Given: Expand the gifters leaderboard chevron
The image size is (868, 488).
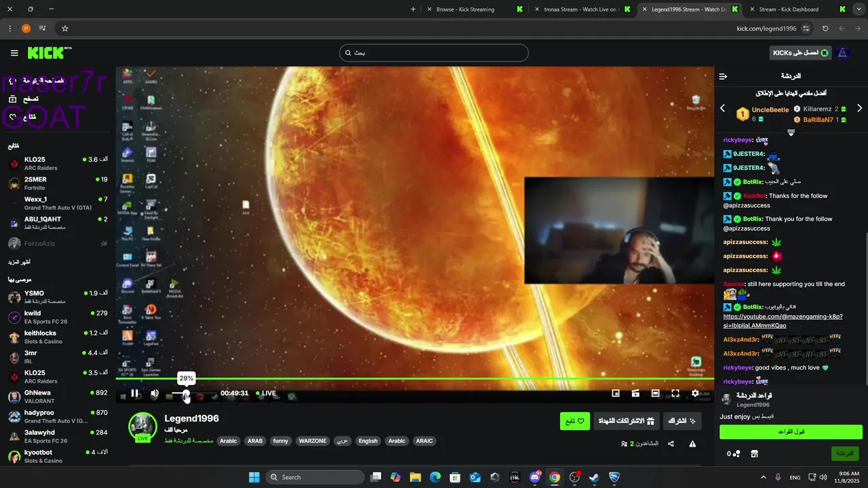Looking at the screenshot, I should click(x=791, y=132).
